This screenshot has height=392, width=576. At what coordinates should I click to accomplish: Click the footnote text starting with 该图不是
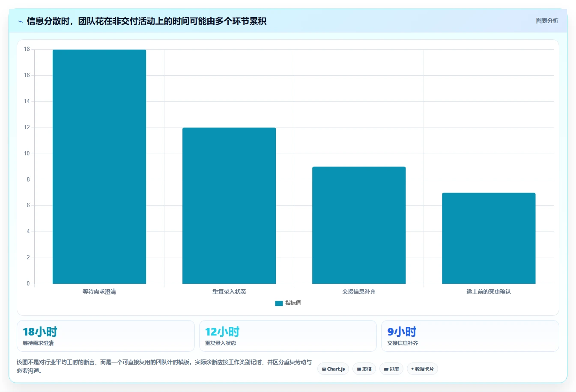pos(164,366)
